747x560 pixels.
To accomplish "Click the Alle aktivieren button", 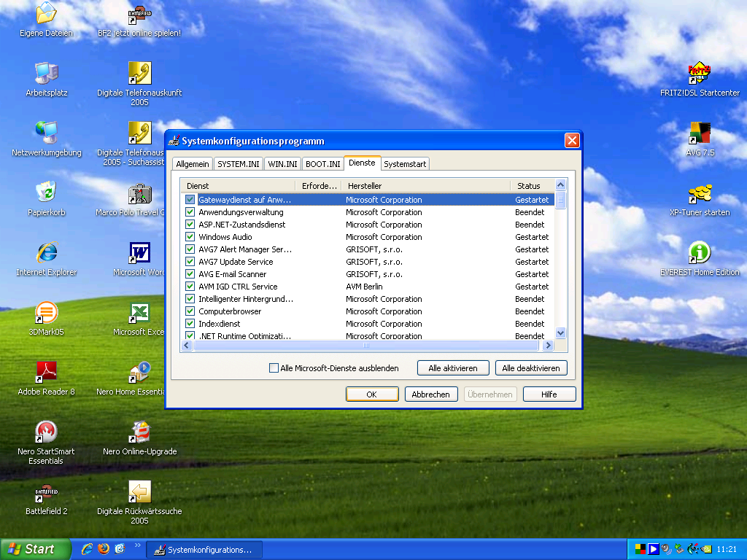I will tap(453, 368).
